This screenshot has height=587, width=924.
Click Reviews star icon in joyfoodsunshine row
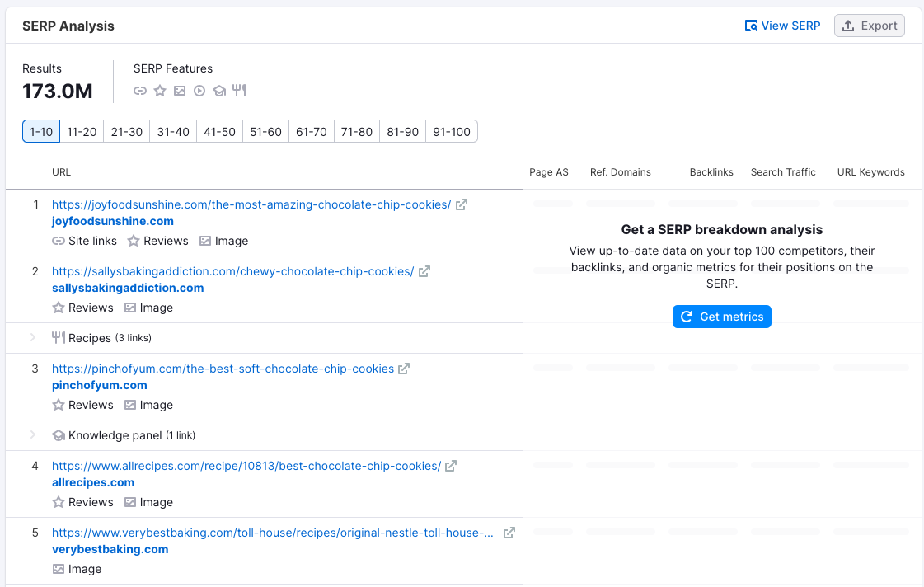[x=134, y=241]
